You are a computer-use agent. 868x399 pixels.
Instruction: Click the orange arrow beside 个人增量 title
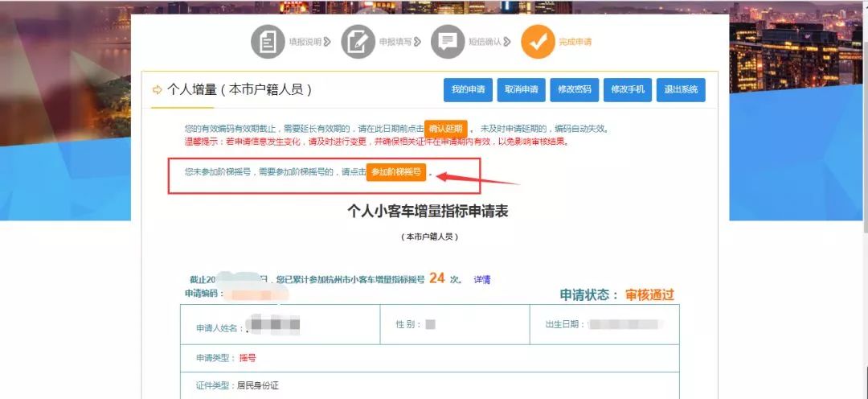pyautogui.click(x=157, y=89)
